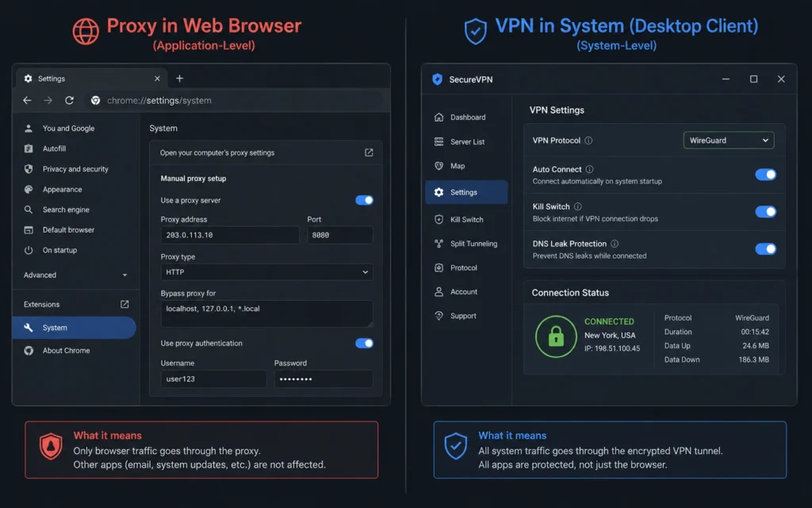Screen dimensions: 812x508
Task: Click the Port field showing 8080
Action: click(x=339, y=235)
